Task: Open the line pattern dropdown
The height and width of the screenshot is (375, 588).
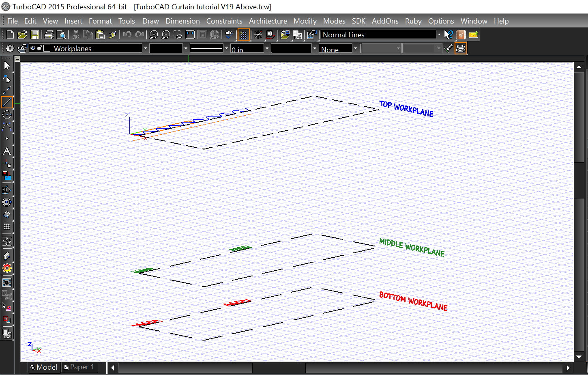Action: point(226,49)
